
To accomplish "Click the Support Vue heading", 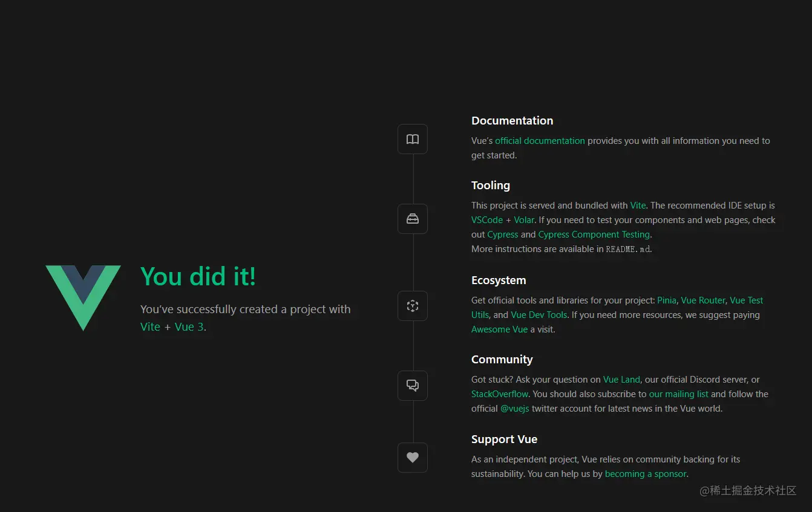I will [x=504, y=439].
